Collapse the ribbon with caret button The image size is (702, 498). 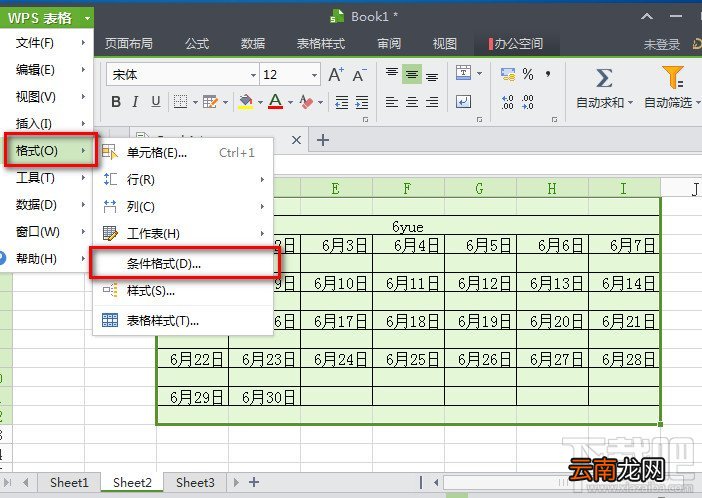[x=646, y=17]
